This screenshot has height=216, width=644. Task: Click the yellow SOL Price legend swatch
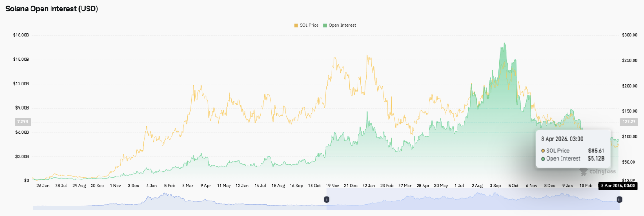tap(296, 25)
